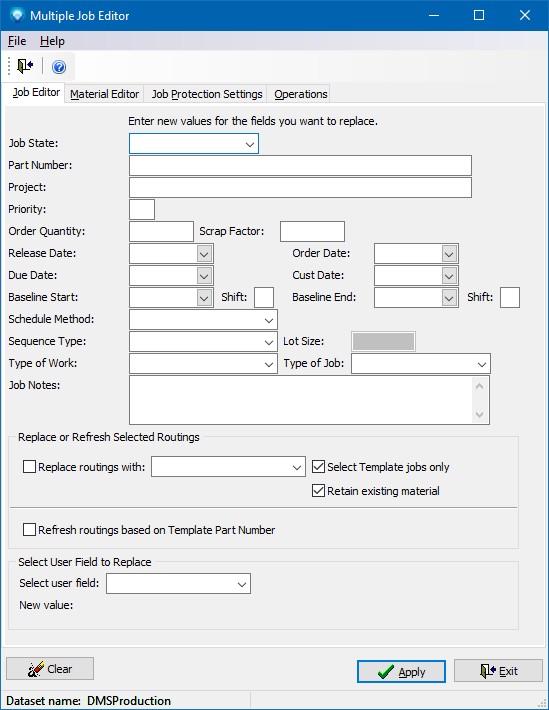Viewport: 549px width, 710px height.
Task: Click the Clear button
Action: click(x=50, y=669)
